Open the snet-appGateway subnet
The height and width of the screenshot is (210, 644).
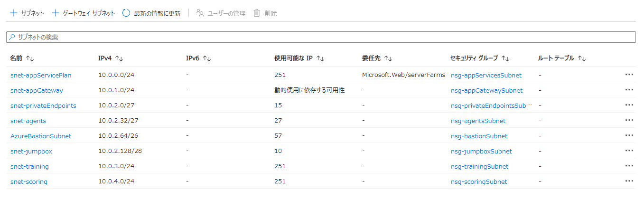37,90
